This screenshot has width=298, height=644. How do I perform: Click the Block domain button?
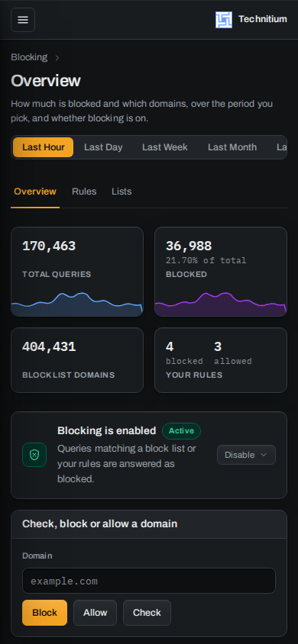coord(45,613)
